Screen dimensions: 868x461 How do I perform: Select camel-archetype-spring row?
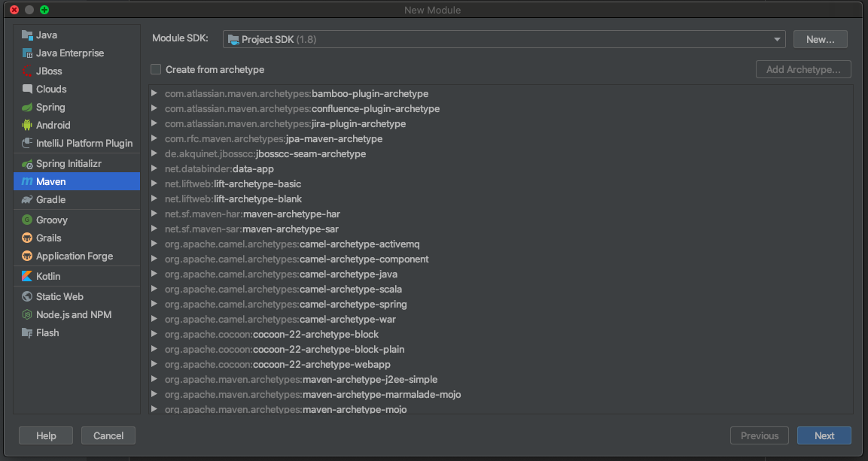[501, 304]
